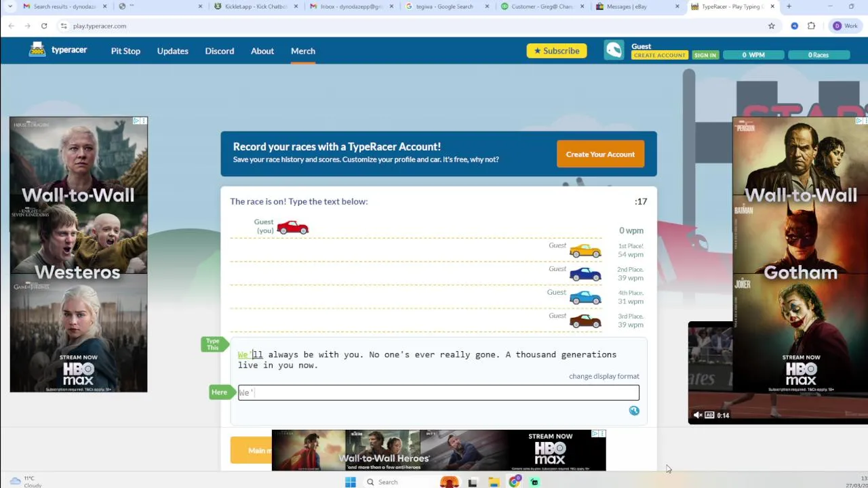868x488 pixels.
Task: Click the change display format link
Action: pyautogui.click(x=604, y=376)
